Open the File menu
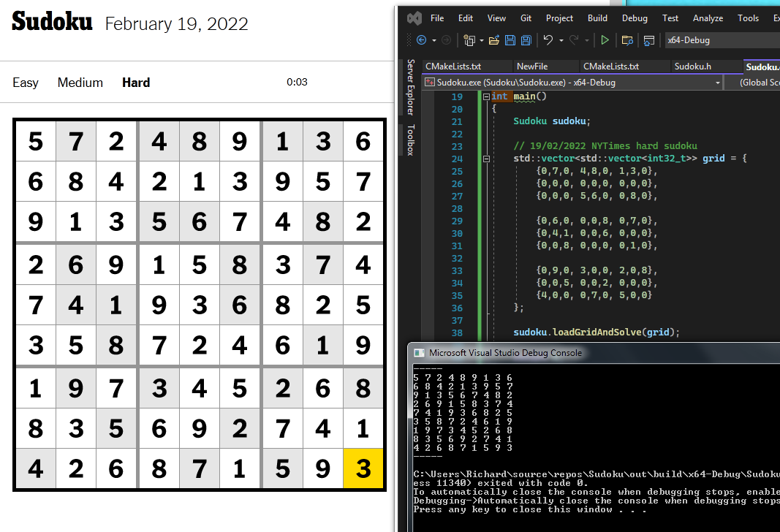Viewport: 780px width, 532px height. coord(437,18)
